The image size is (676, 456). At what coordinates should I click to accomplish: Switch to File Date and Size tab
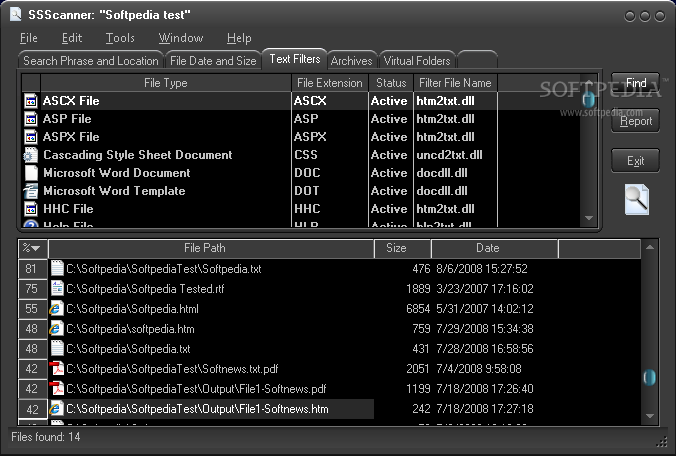(x=213, y=61)
